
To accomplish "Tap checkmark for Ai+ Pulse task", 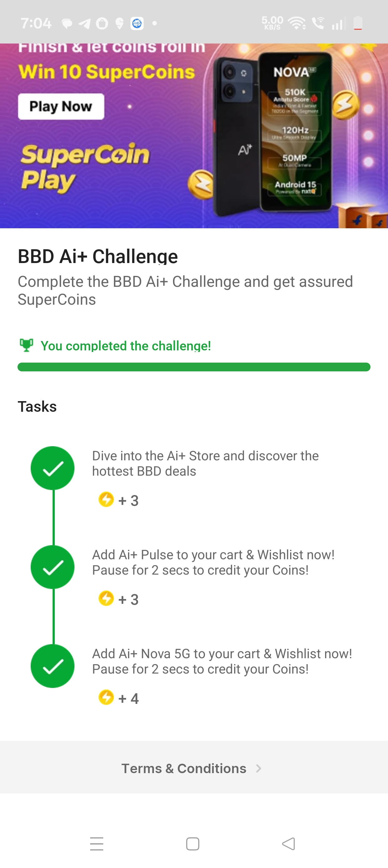I will 53,567.
